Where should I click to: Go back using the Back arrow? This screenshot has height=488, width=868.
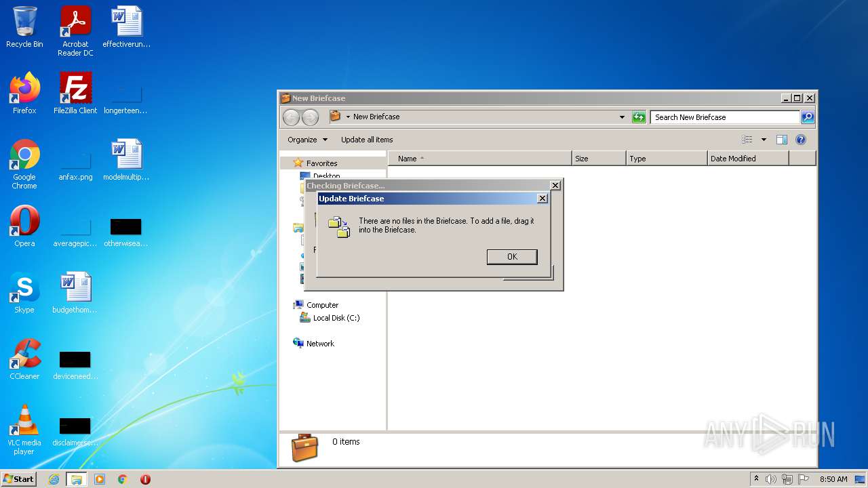point(291,117)
